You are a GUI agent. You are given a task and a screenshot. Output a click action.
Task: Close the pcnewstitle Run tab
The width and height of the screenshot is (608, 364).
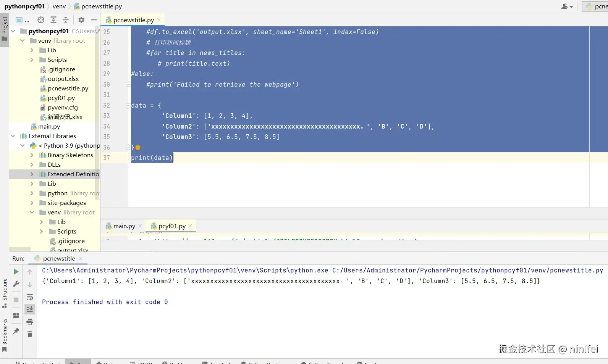[x=81, y=258]
